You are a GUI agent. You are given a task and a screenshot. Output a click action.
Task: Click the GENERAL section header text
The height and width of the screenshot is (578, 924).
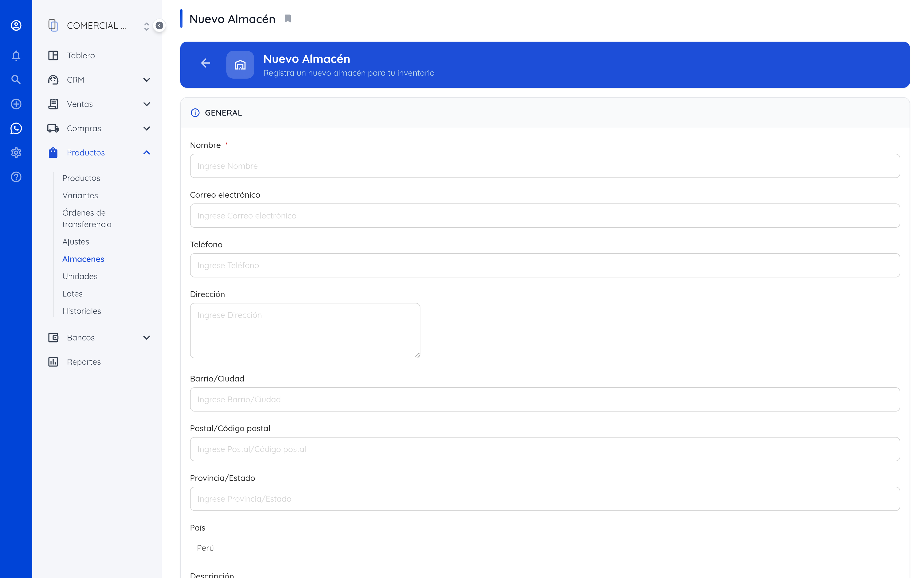click(223, 113)
